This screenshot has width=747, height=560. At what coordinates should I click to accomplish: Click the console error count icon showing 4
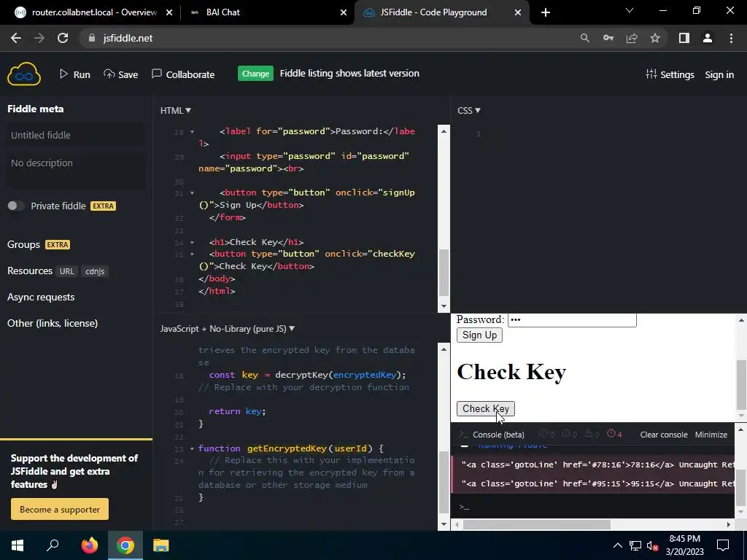(614, 434)
